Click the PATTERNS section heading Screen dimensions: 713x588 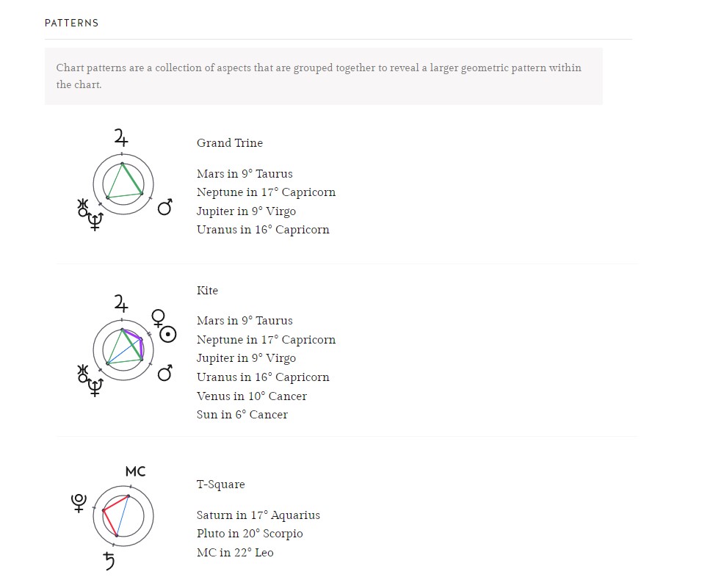coord(71,23)
